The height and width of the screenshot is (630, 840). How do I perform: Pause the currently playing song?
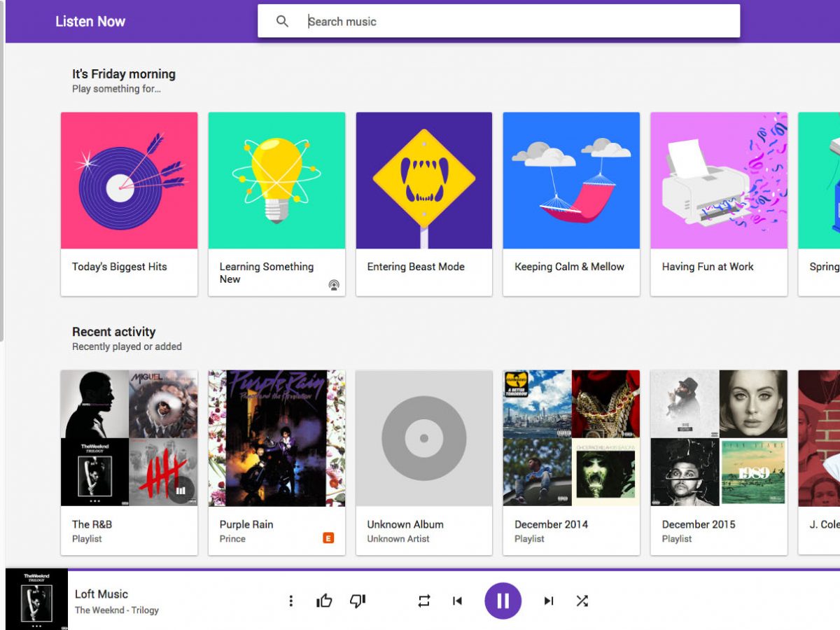click(503, 601)
